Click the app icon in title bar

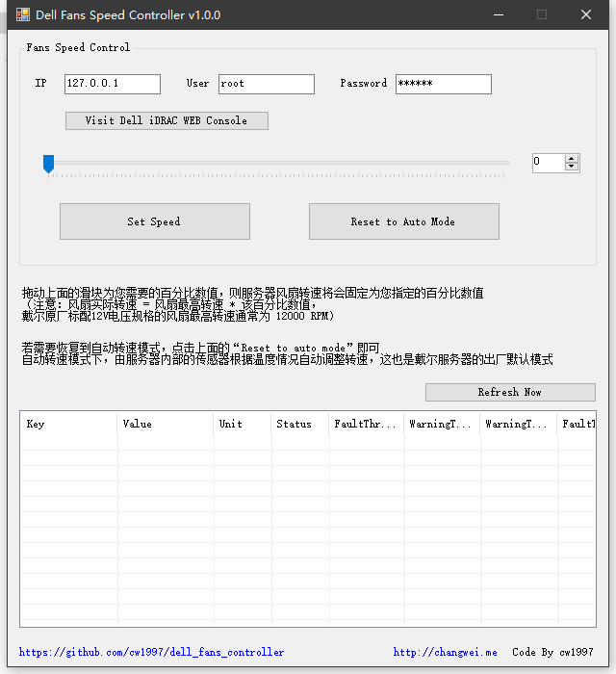[x=23, y=14]
